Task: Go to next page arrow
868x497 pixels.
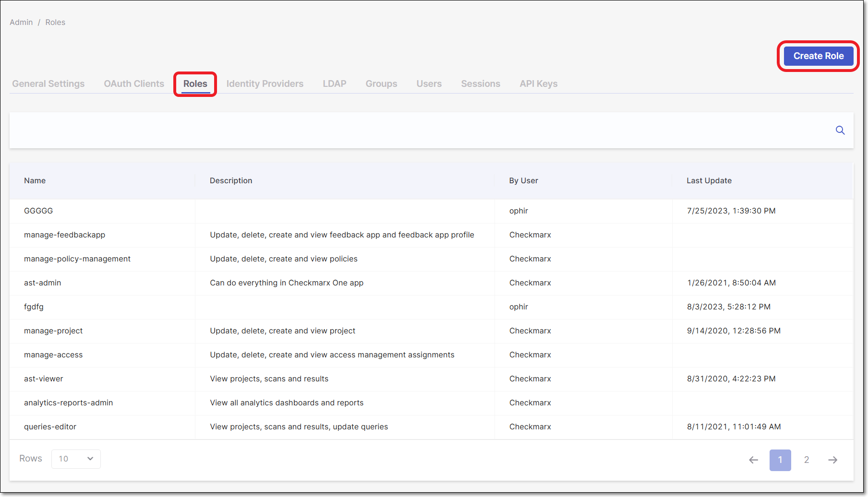Action: click(x=833, y=460)
